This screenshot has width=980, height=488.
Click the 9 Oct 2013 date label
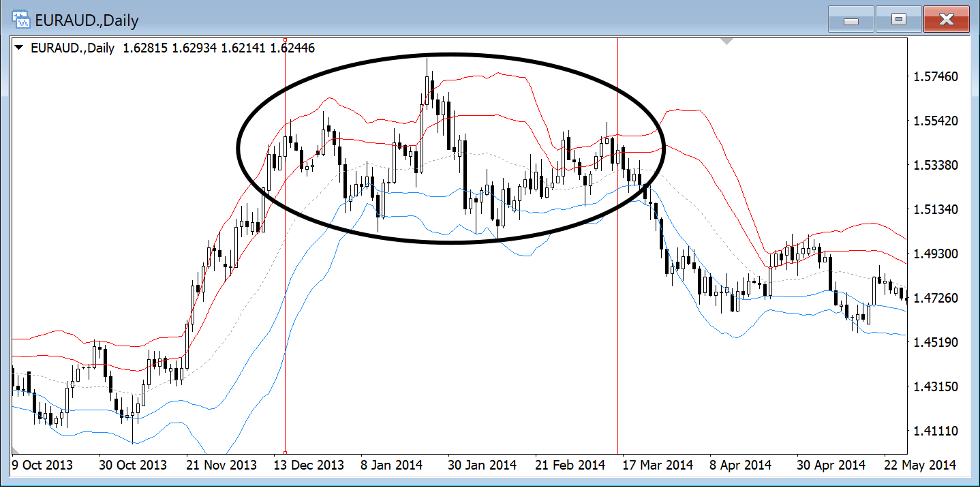pyautogui.click(x=43, y=465)
